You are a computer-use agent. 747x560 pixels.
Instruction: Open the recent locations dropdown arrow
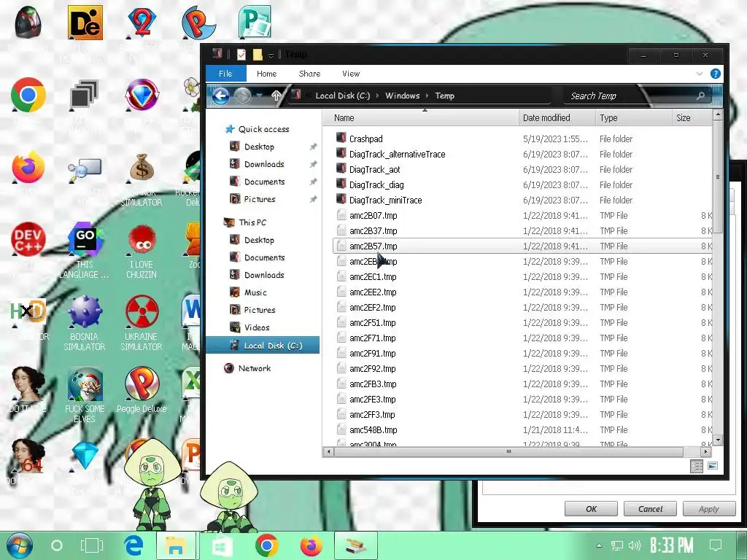tap(259, 96)
